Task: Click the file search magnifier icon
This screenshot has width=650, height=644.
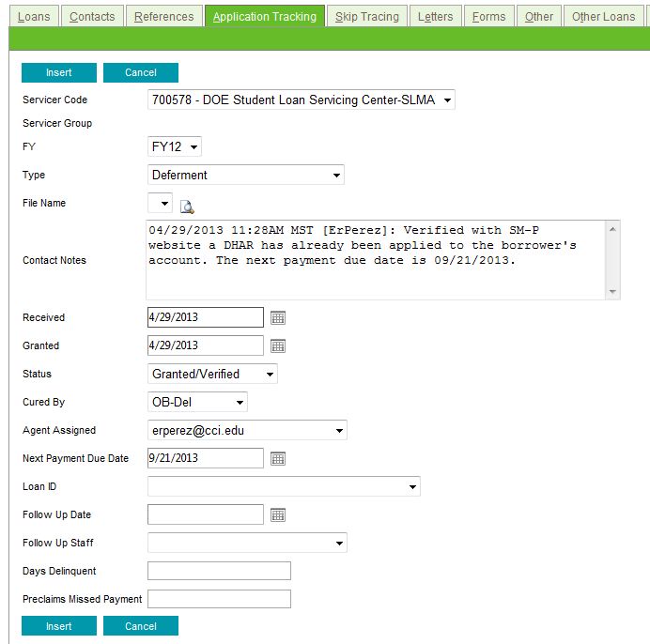Action: pyautogui.click(x=186, y=207)
